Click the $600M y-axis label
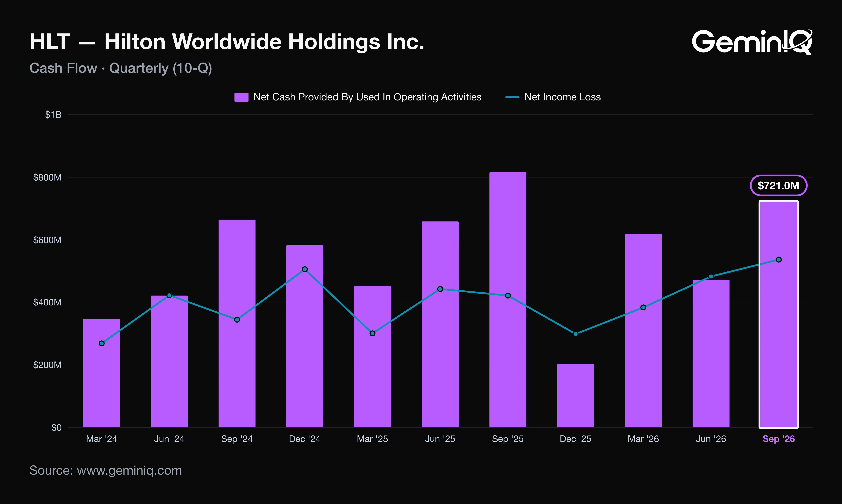This screenshot has width=842, height=504. 47,240
